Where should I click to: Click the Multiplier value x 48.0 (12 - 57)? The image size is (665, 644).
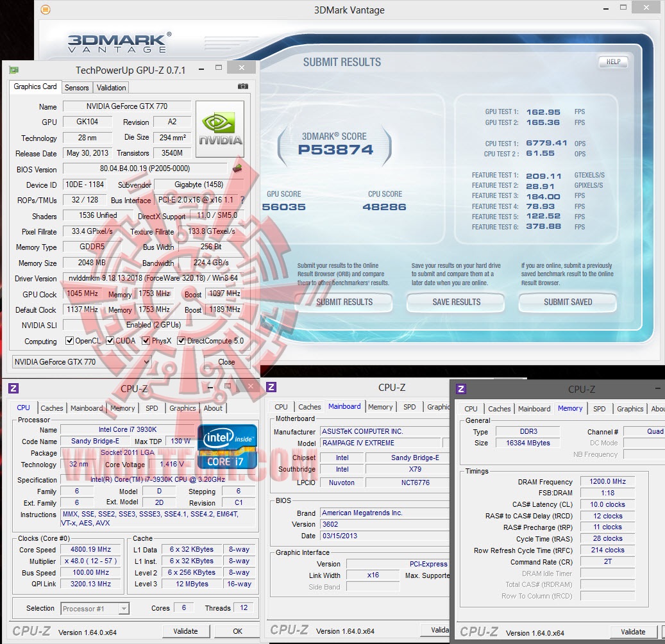coord(91,561)
